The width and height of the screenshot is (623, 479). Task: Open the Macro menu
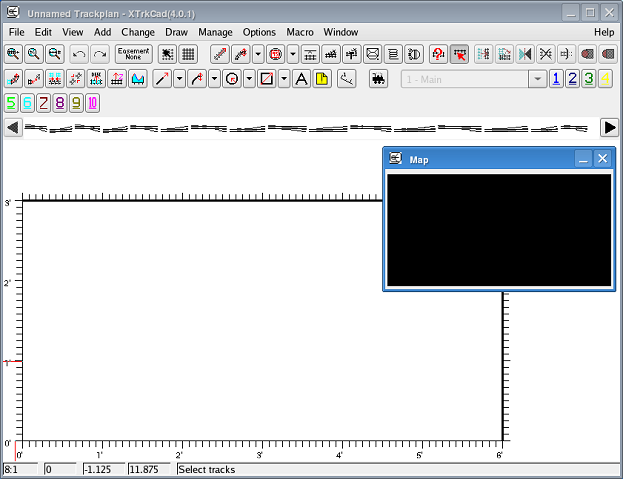[x=299, y=32]
